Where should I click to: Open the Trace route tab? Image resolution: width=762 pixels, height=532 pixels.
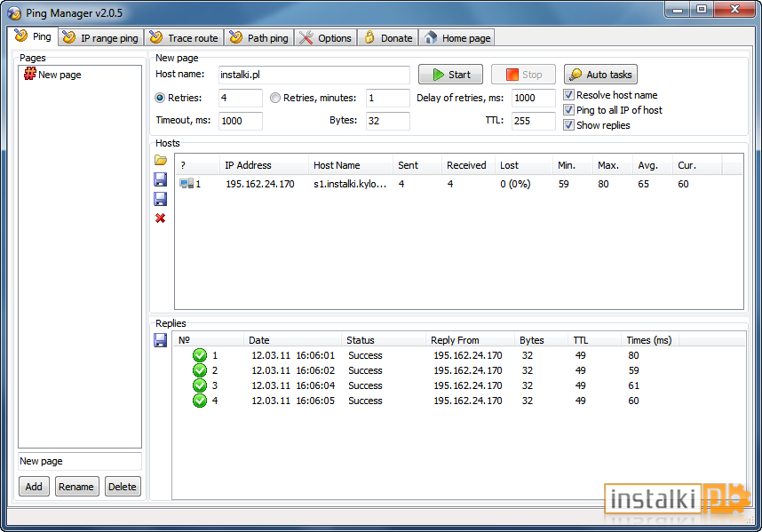coord(184,38)
